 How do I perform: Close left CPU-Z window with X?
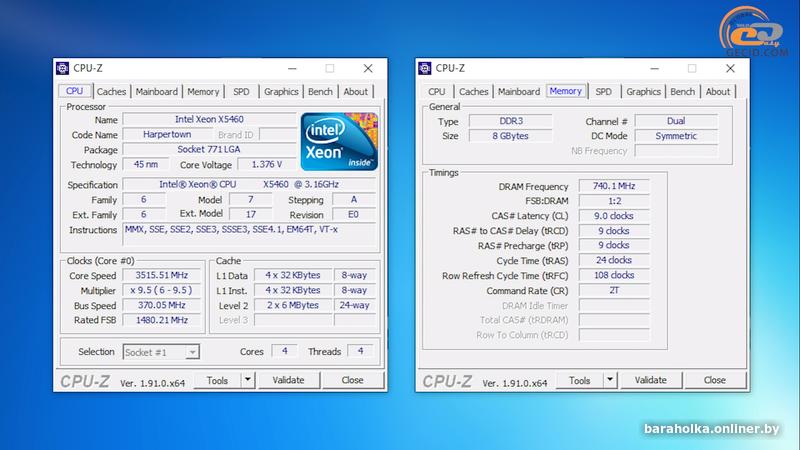click(x=368, y=68)
